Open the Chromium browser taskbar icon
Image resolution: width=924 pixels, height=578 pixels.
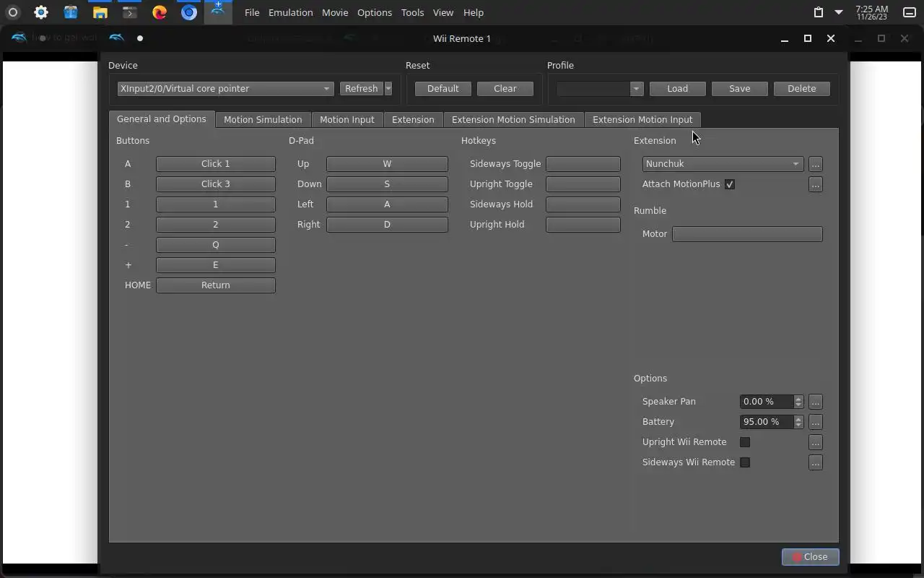tap(189, 12)
